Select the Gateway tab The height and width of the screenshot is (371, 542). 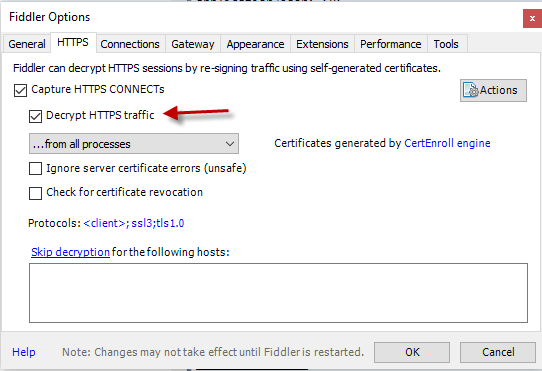click(x=193, y=44)
